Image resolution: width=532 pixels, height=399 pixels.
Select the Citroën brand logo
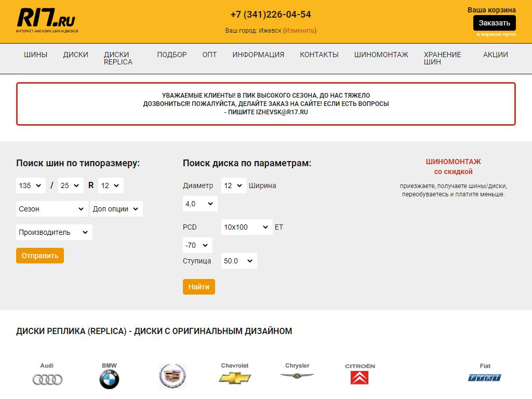[360, 374]
